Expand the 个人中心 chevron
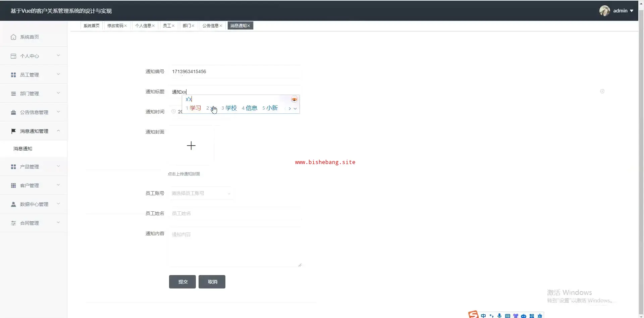 [58, 56]
